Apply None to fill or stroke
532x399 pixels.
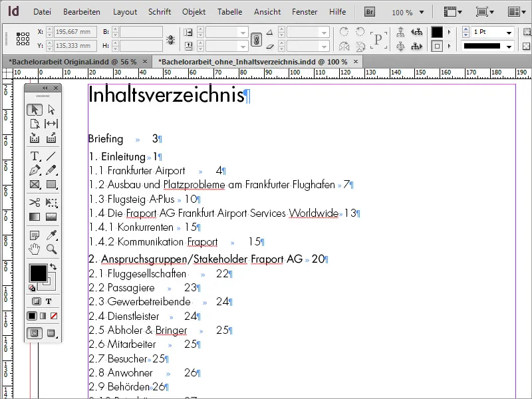click(54, 316)
